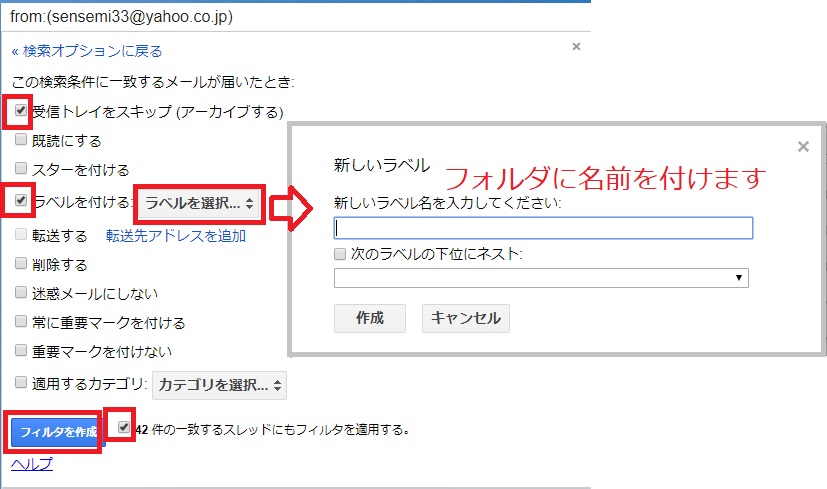827x489 pixels.
Task: Expand the parent label nest dropdown
Action: (541, 278)
